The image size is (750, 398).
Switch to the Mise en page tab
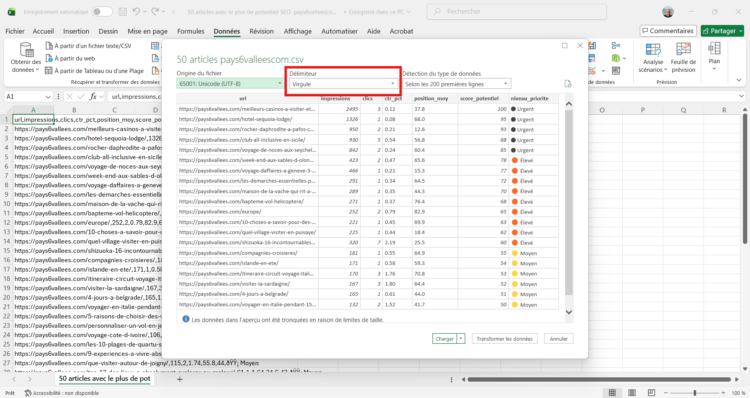click(x=147, y=31)
